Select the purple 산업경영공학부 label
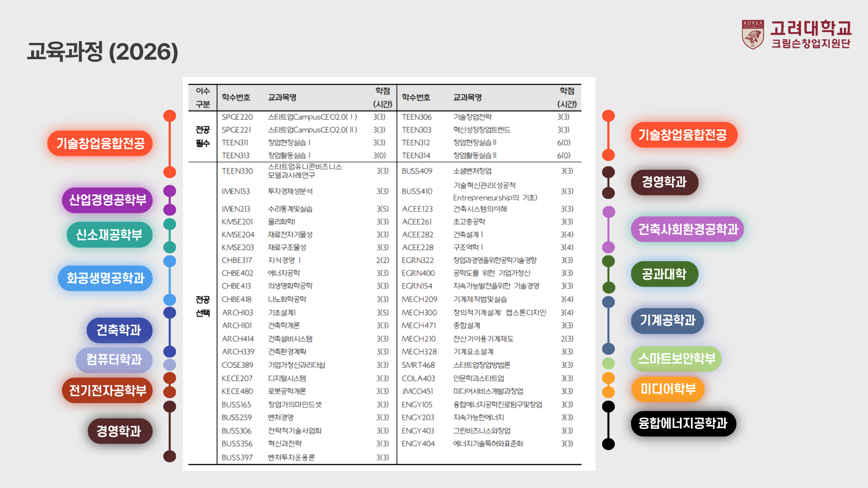868x488 pixels. [107, 200]
